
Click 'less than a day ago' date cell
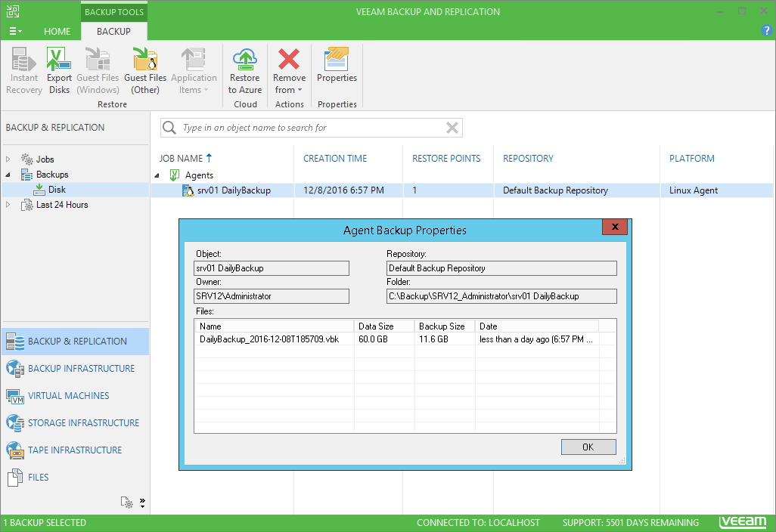pos(536,339)
